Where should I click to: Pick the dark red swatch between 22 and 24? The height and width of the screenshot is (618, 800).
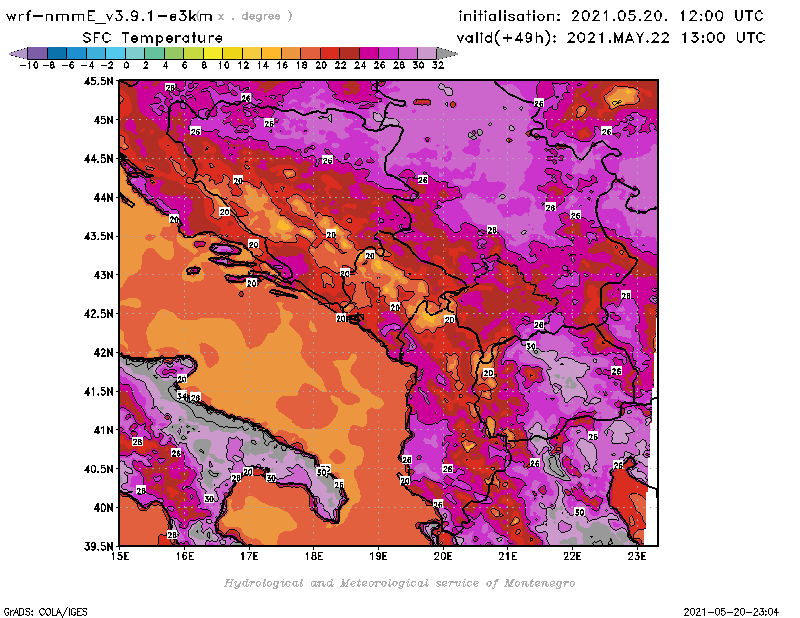click(x=349, y=53)
